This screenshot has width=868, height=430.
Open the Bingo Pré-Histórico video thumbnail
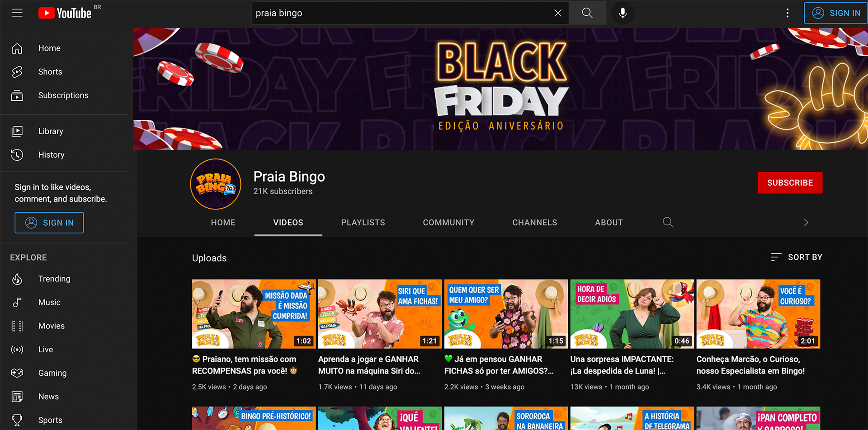[x=254, y=418]
